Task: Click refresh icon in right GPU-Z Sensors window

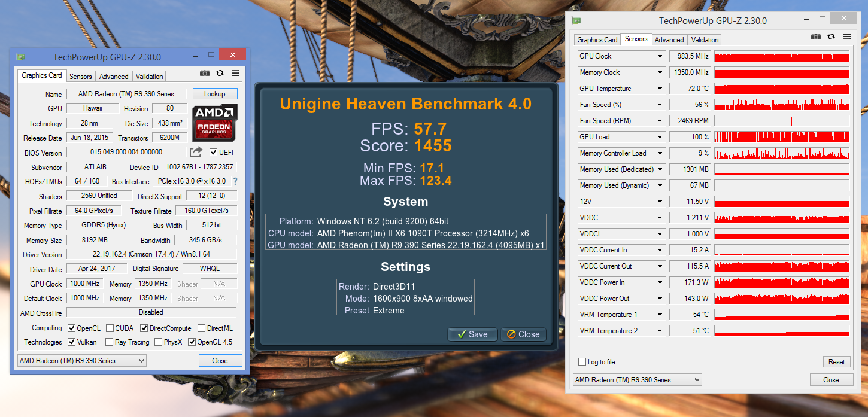Action: tap(831, 36)
